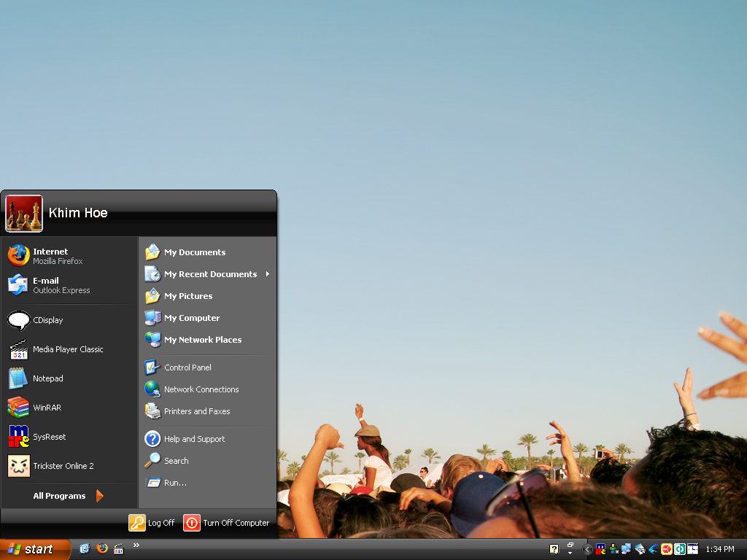Expand the My Recent Documents submenu arrow
The width and height of the screenshot is (747, 560).
point(268,274)
